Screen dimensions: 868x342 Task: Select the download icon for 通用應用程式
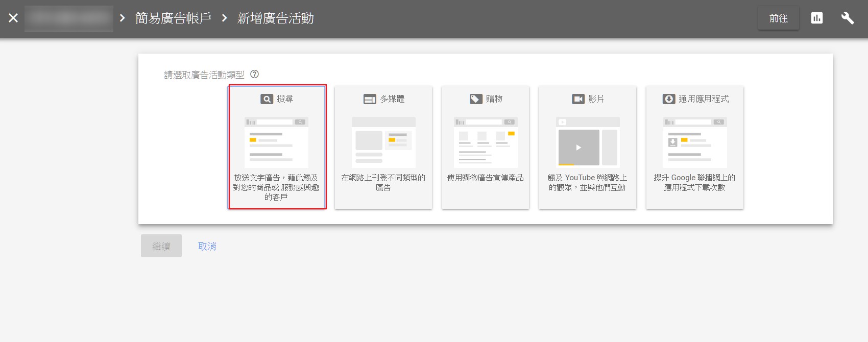click(x=669, y=99)
